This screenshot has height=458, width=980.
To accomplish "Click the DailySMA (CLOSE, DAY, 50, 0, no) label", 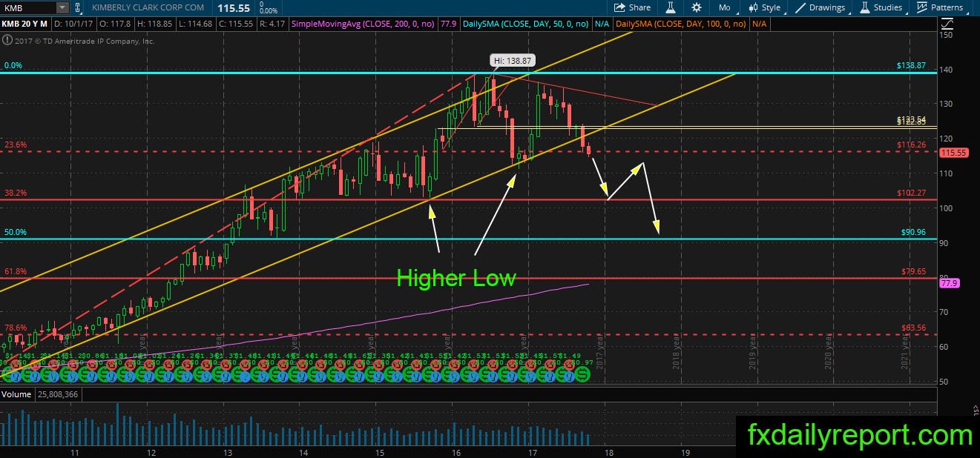I will [525, 24].
